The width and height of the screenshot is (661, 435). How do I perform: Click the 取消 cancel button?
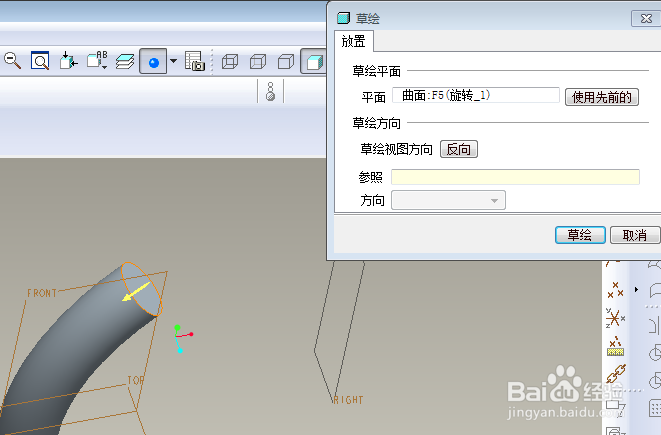(635, 235)
